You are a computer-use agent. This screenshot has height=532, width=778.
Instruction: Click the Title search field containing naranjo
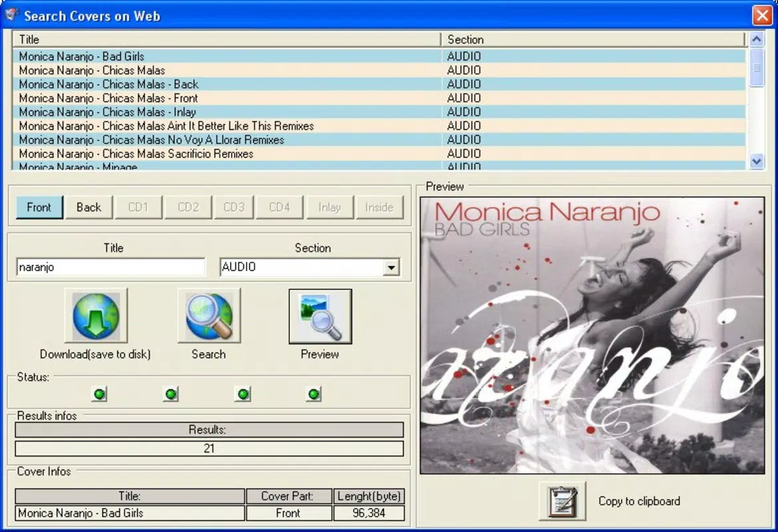[x=110, y=267]
